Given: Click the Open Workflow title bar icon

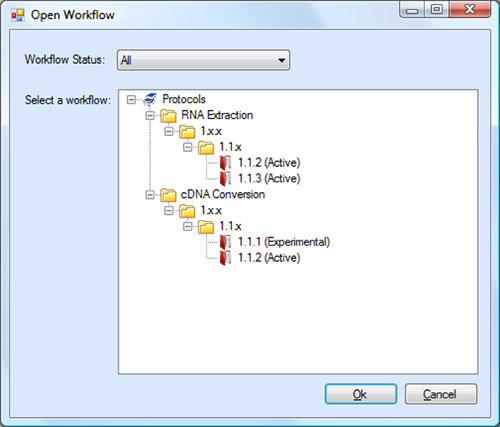Looking at the screenshot, I should 18,15.
